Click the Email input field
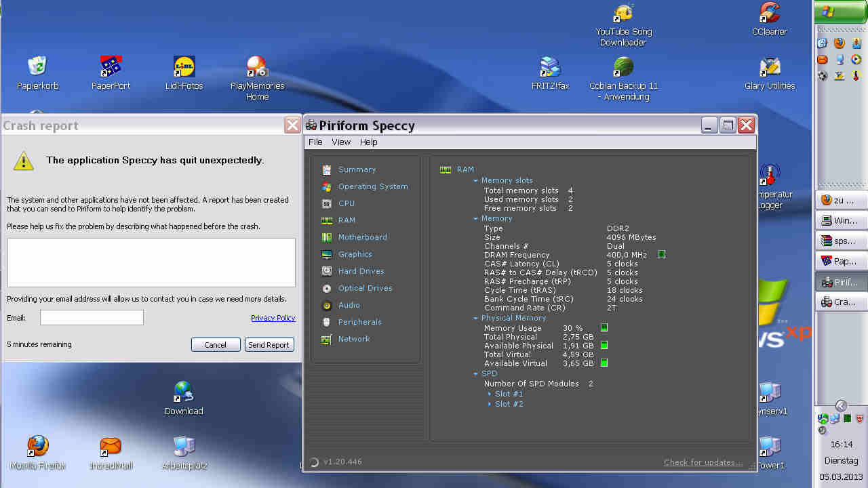 tap(92, 318)
